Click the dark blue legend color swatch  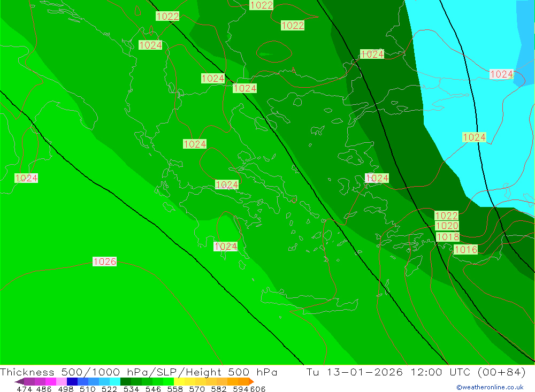[x=72, y=381]
